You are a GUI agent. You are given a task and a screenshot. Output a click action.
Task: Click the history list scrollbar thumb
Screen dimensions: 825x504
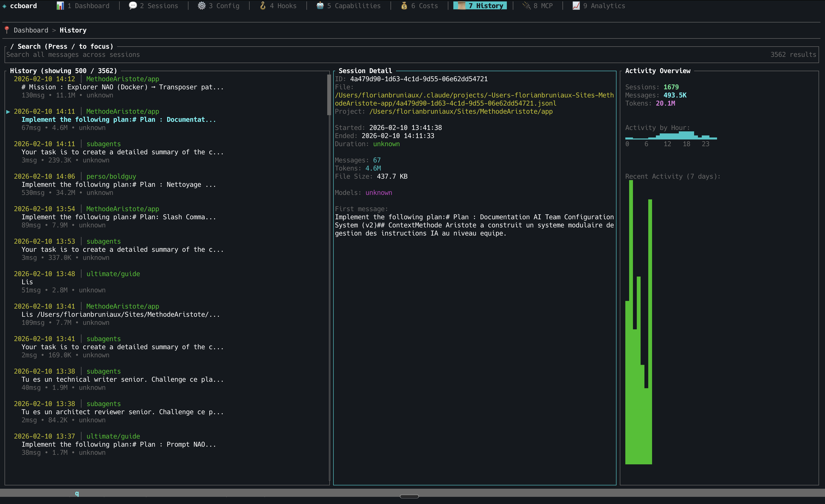tap(329, 94)
